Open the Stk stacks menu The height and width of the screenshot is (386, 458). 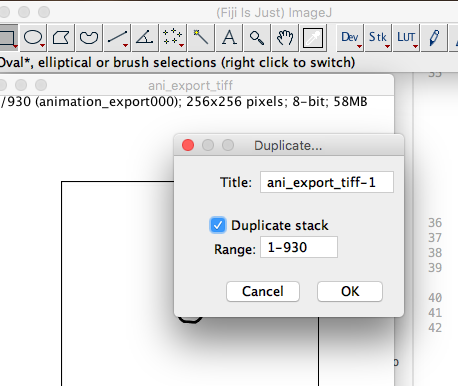tap(378, 37)
